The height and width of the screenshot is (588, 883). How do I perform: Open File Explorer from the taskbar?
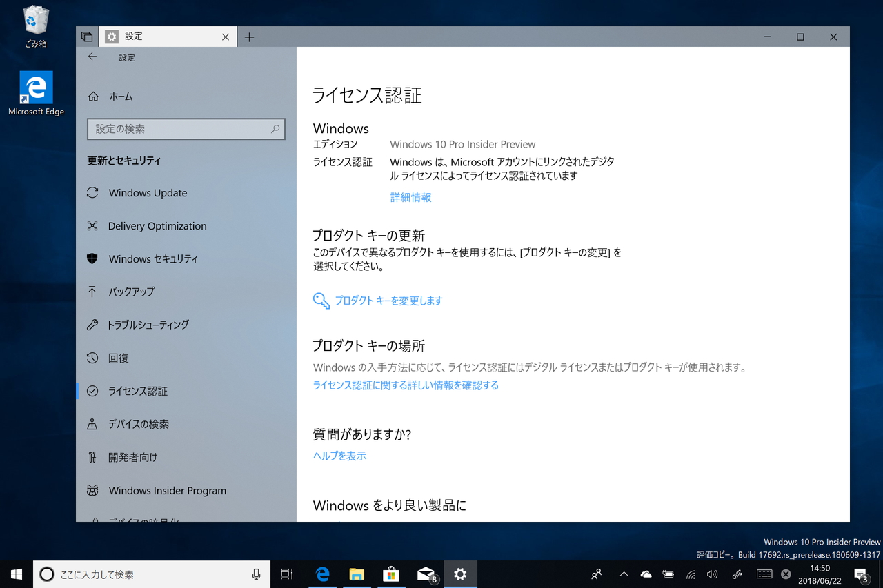[x=357, y=574]
